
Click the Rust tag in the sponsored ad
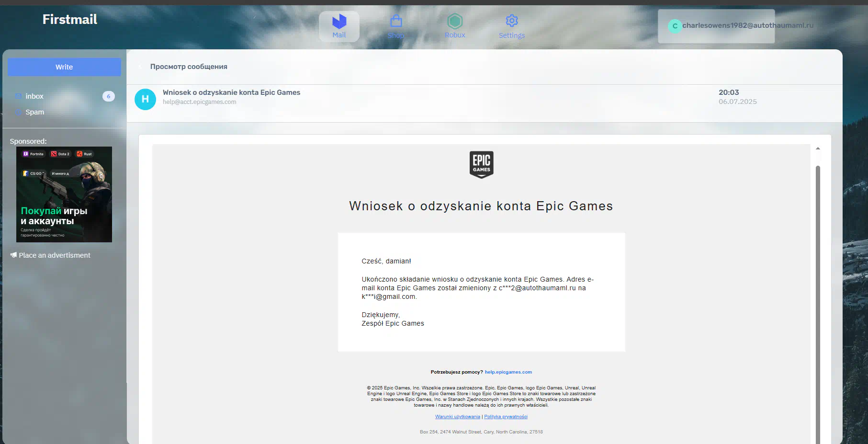coord(85,154)
